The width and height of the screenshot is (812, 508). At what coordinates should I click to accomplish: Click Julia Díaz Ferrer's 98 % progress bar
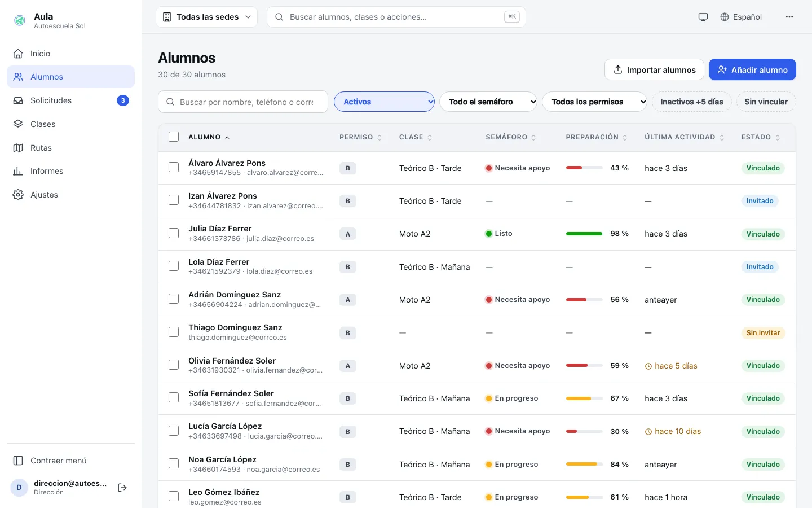pyautogui.click(x=584, y=234)
